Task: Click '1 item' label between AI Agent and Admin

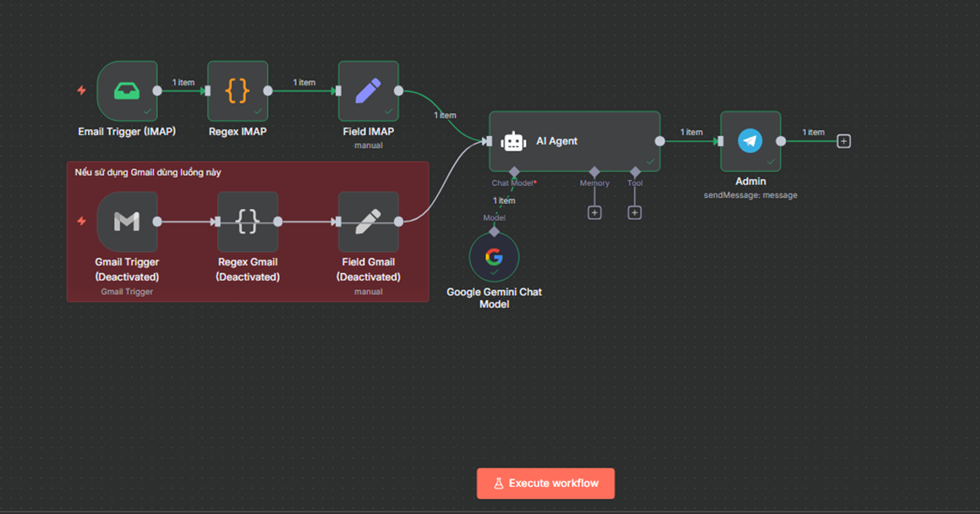Action: tap(692, 133)
